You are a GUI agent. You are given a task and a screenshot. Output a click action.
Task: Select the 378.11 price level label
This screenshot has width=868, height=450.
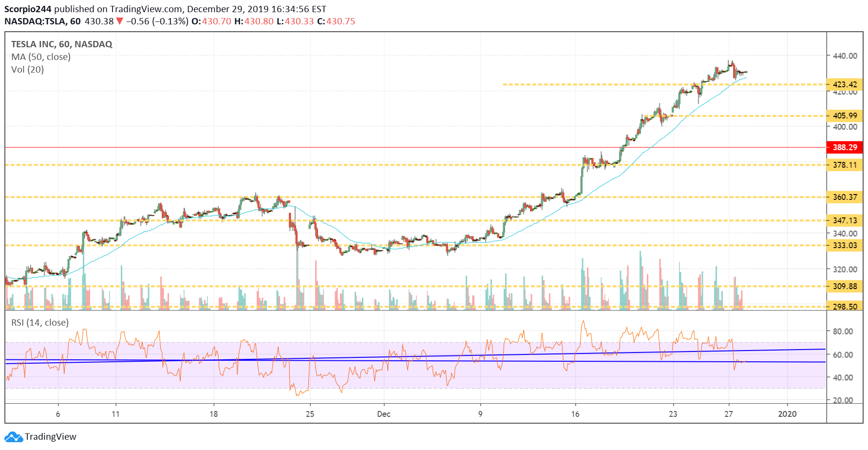(845, 165)
